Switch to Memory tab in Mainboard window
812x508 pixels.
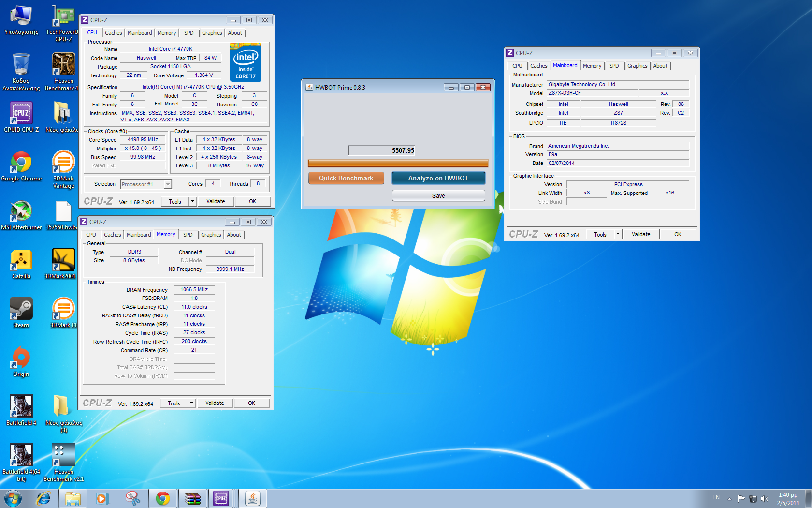(x=592, y=66)
